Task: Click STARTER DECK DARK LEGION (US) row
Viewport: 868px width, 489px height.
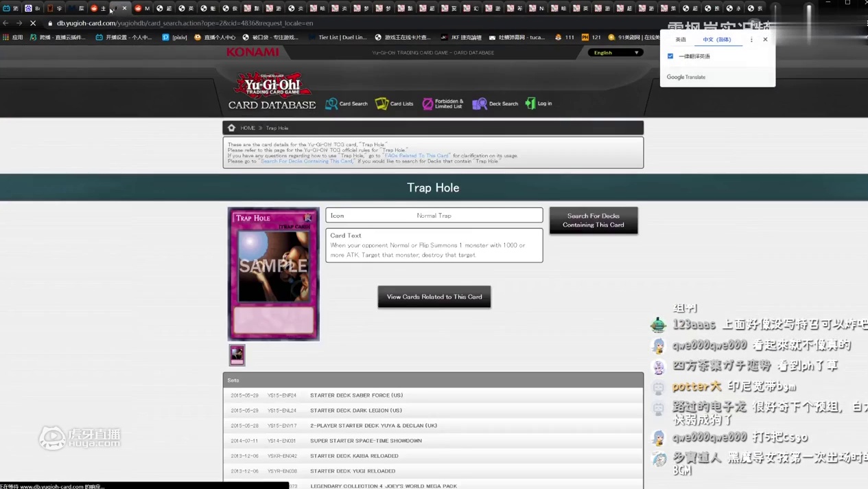Action: 433,411
